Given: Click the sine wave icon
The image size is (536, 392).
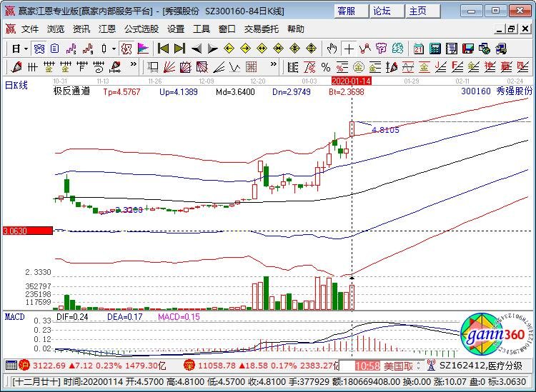Looking at the screenshot, I should (408, 67).
